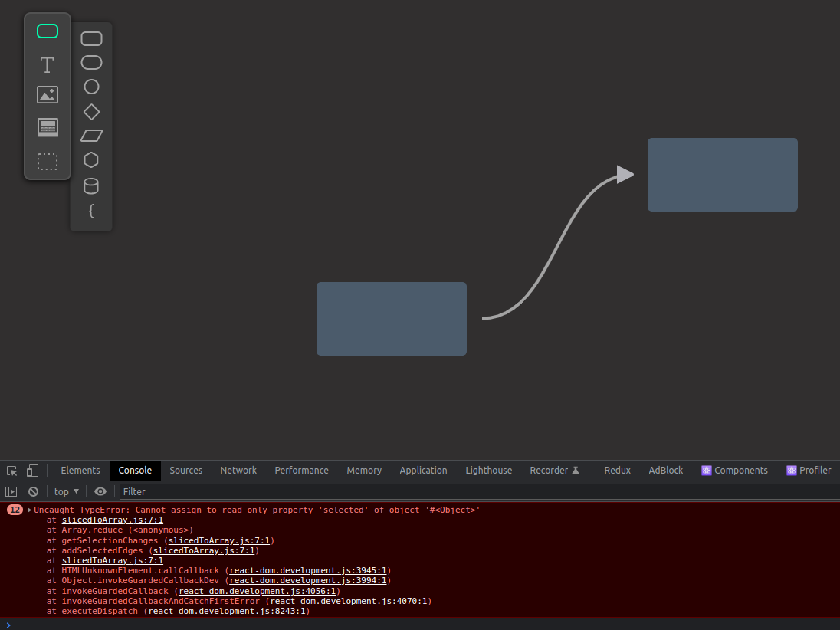Expand the Uncaught TypeError stack trace
Screen dimensions: 840x630
click(28, 509)
